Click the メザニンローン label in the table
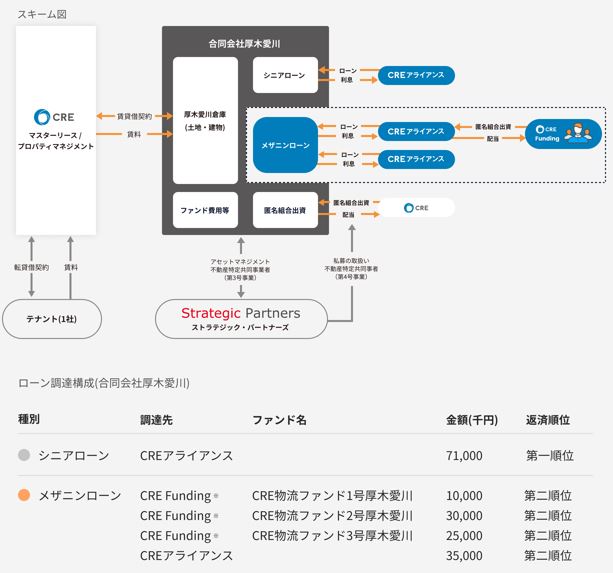Image resolution: width=613 pixels, height=573 pixels. pyautogui.click(x=80, y=495)
